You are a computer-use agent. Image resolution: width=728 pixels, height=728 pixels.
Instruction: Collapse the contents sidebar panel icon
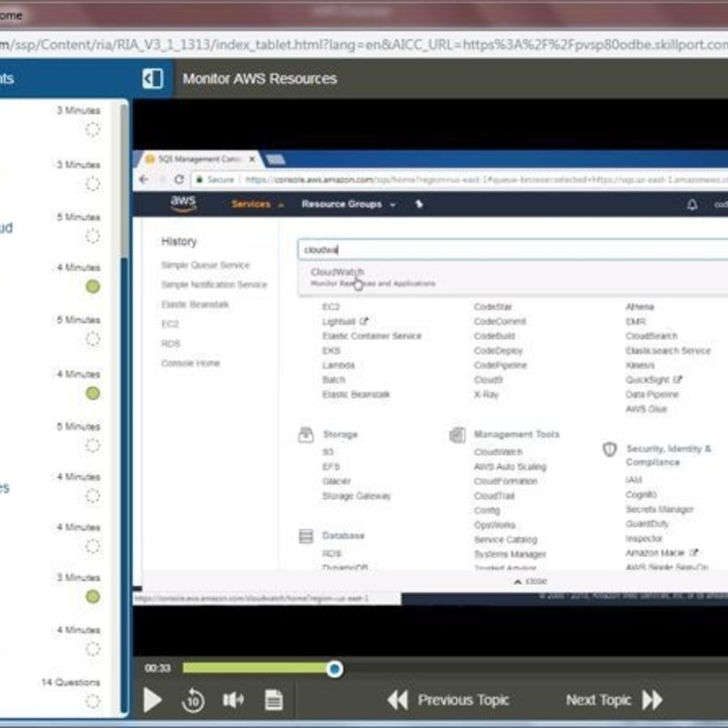click(153, 78)
